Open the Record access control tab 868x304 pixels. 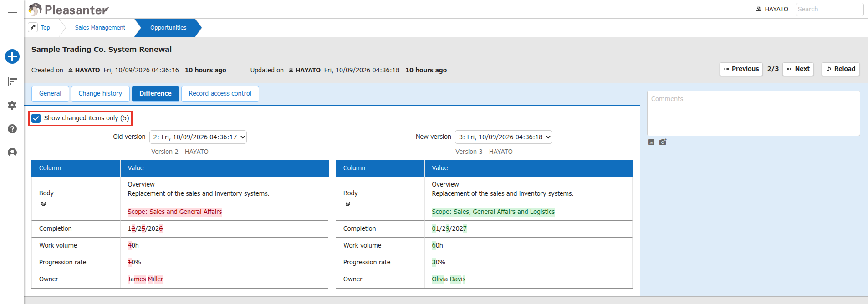tap(220, 94)
